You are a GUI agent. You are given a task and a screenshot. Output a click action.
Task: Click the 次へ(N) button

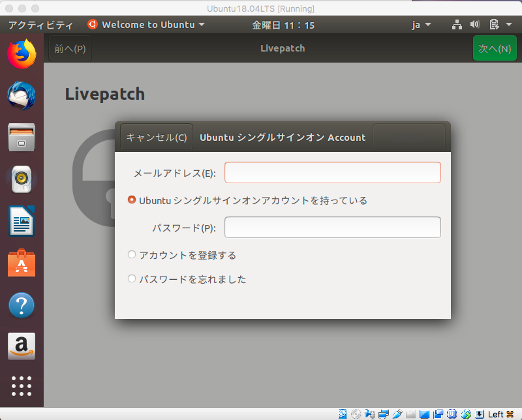point(495,49)
